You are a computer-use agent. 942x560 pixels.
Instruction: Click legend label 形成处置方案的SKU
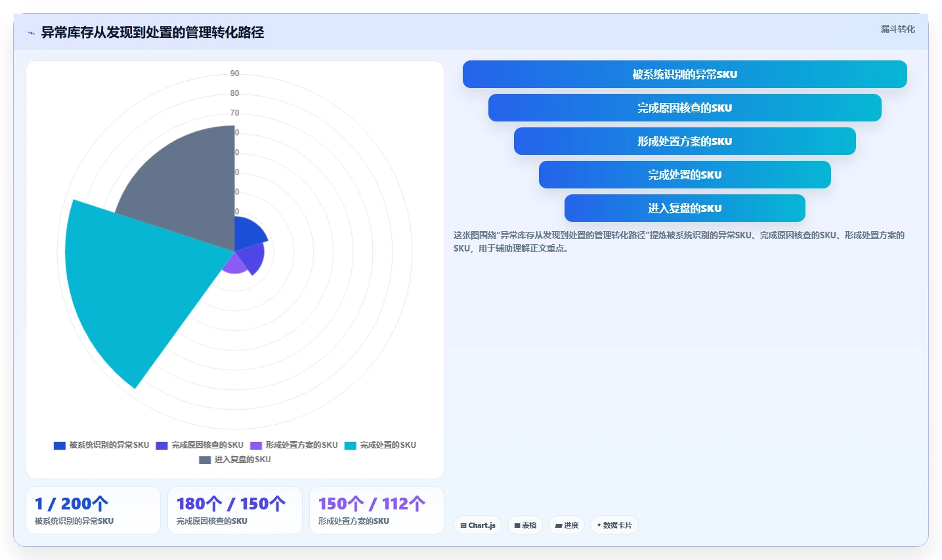coord(302,445)
